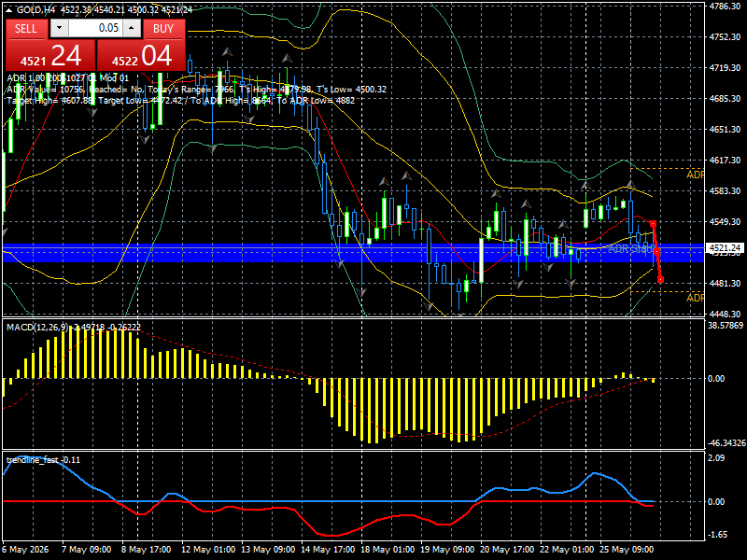This screenshot has width=747, height=560.
Task: Click price level 4448.30 on the price axis
Action: [725, 315]
